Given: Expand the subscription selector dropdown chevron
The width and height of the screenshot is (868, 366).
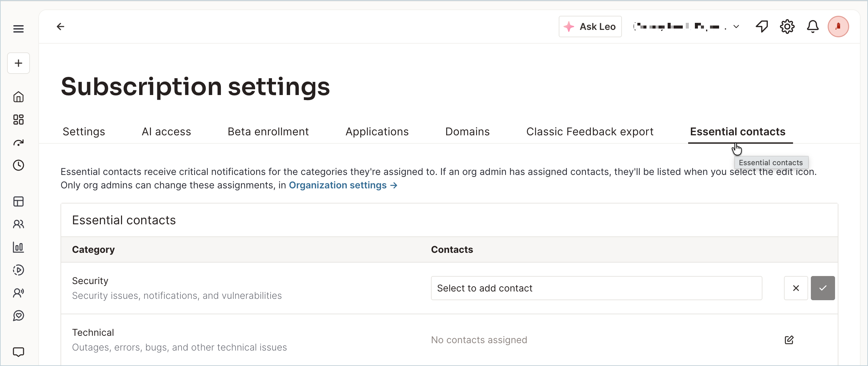Looking at the screenshot, I should (736, 27).
